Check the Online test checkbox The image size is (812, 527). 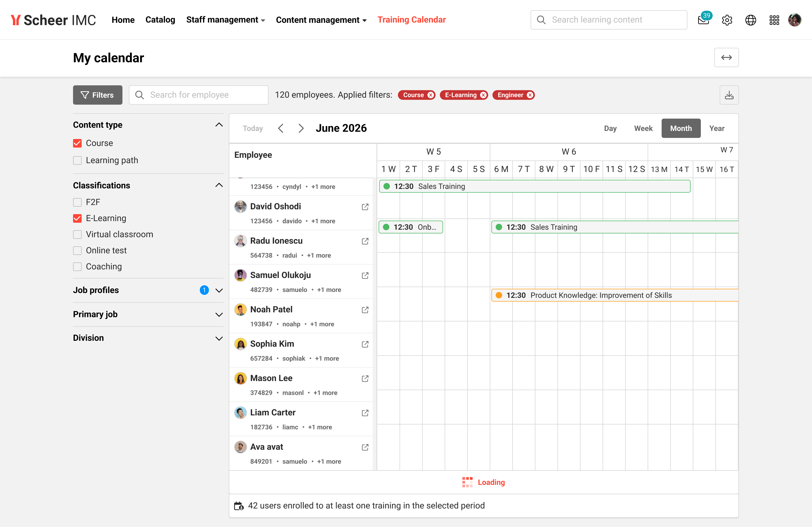[77, 251]
